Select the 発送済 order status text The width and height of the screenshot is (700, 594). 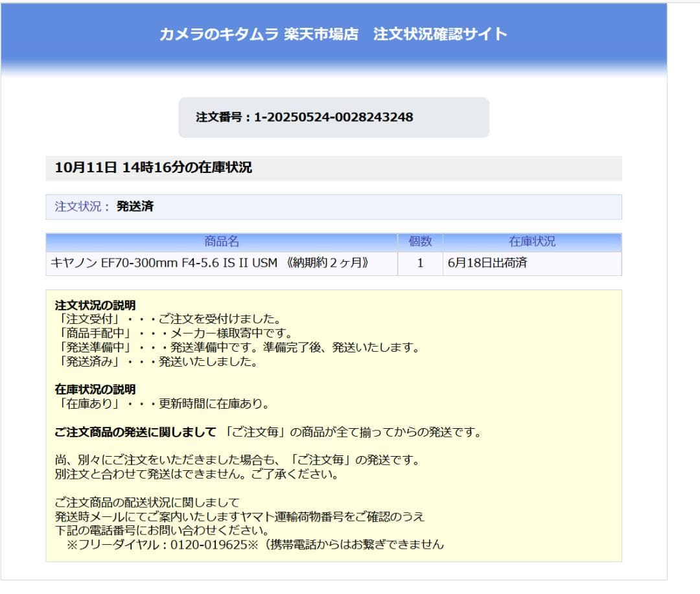(x=135, y=207)
